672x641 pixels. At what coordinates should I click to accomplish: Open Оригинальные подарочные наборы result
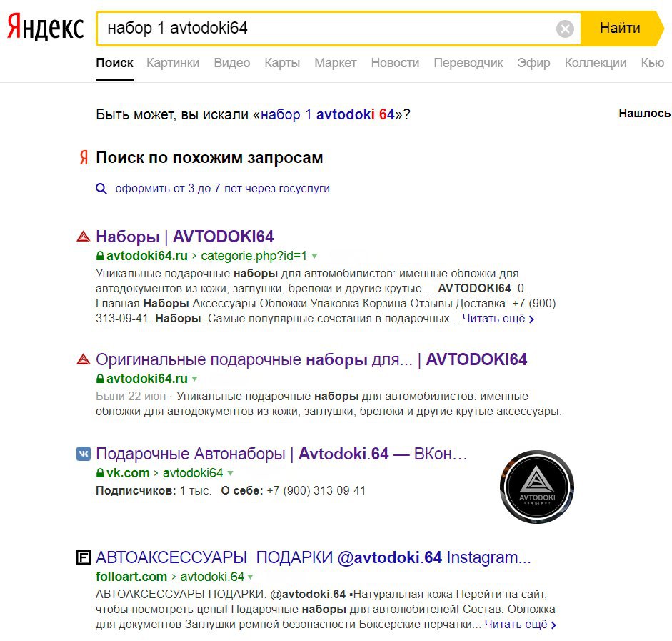[311, 359]
